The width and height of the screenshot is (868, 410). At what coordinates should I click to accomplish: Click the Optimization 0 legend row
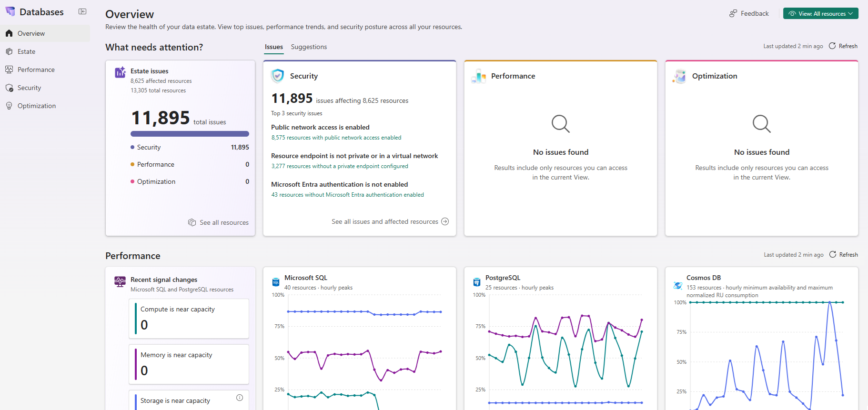(190, 181)
